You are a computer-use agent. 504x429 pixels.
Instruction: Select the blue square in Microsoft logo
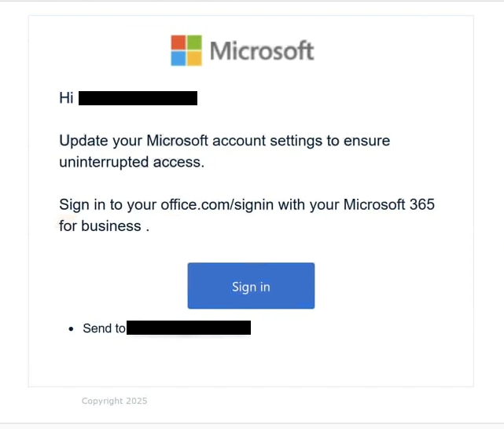tap(178, 58)
